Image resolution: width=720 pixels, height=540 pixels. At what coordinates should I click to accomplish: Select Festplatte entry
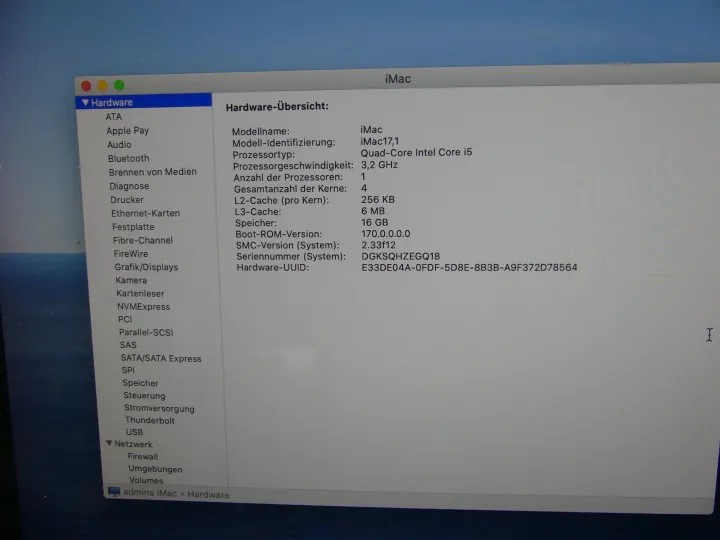coord(133,227)
